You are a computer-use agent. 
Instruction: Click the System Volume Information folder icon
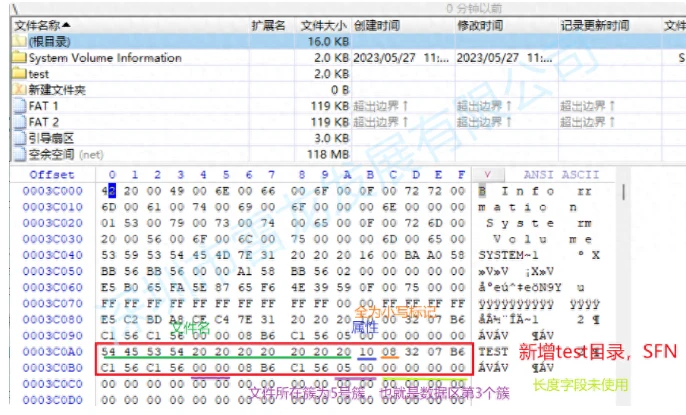pyautogui.click(x=19, y=57)
